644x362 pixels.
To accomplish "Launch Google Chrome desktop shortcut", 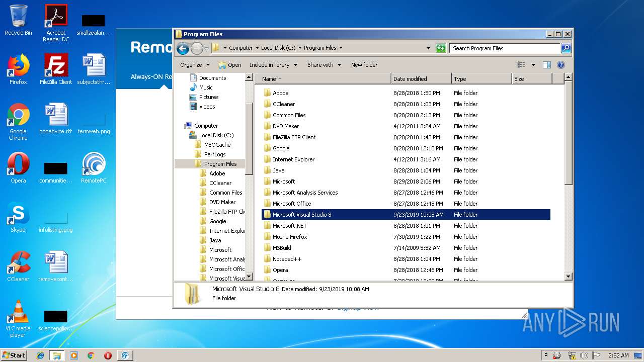I will pos(18,122).
